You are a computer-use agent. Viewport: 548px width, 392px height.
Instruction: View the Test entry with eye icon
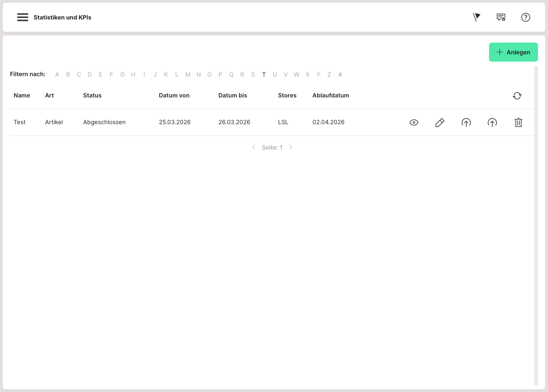click(414, 122)
